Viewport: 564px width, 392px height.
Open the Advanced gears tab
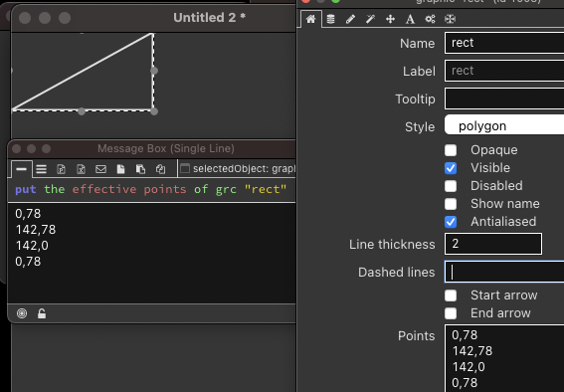click(430, 19)
